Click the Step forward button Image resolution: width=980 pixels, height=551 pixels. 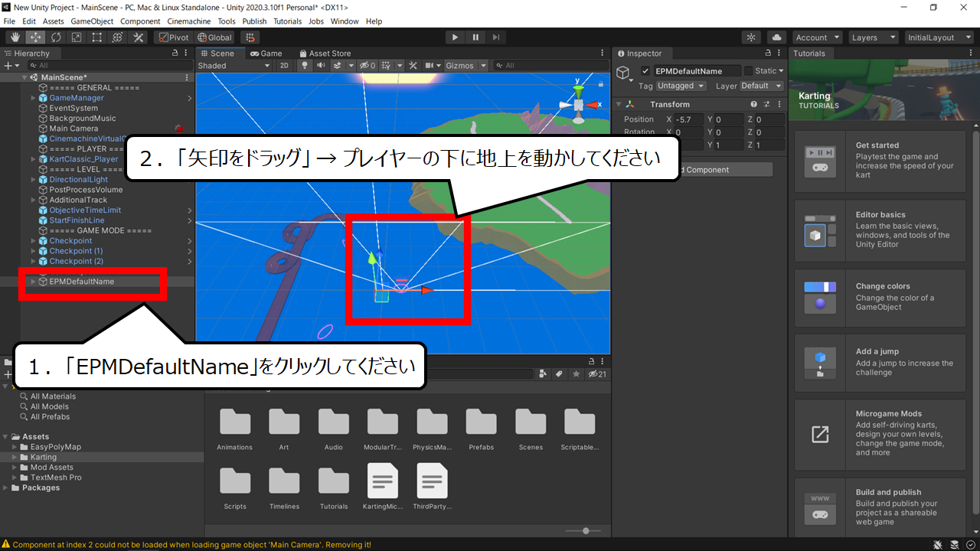496,37
